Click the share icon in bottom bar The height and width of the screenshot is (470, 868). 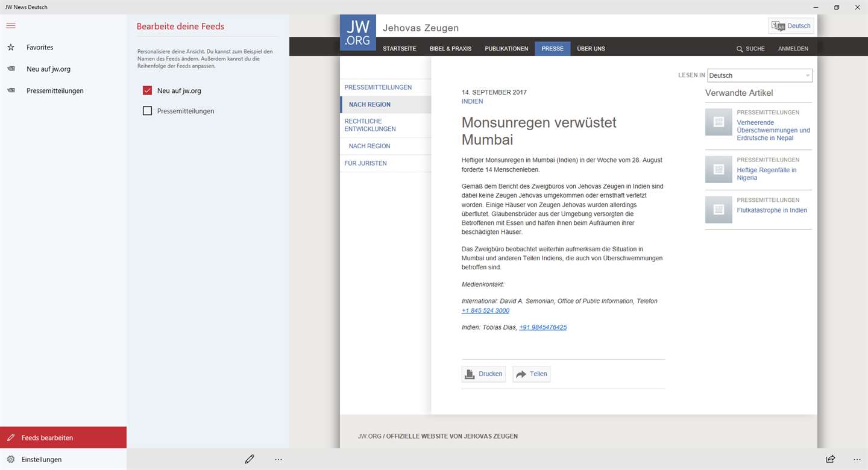pyautogui.click(x=831, y=459)
